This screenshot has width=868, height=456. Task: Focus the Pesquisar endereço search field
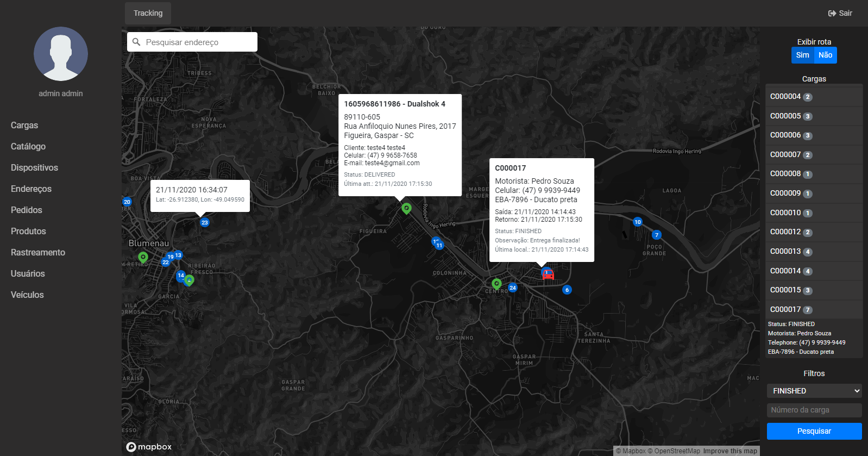tap(192, 42)
